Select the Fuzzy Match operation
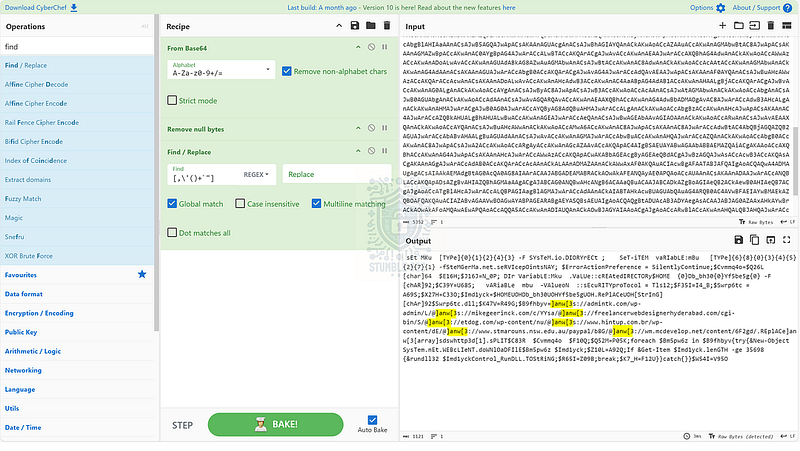Screen dimensions: 800x451 pyautogui.click(x=77, y=198)
